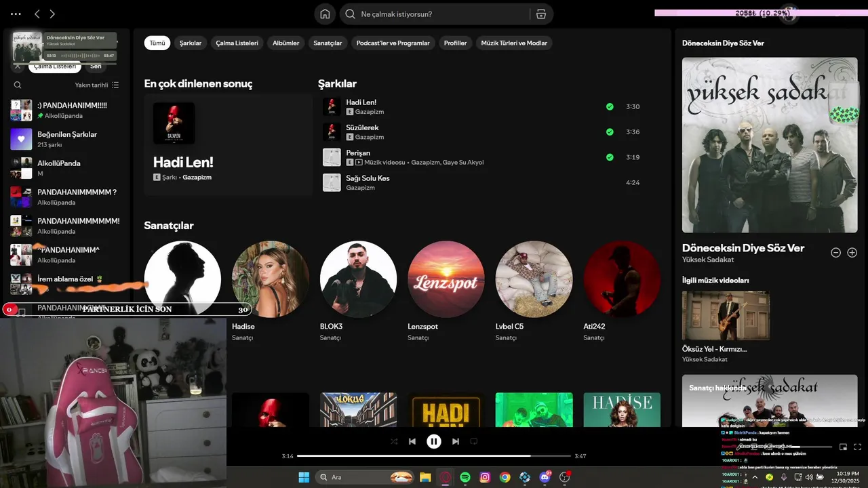Image resolution: width=868 pixels, height=488 pixels.
Task: Toggle saved checkmark for Hadi Len!
Action: (610, 107)
